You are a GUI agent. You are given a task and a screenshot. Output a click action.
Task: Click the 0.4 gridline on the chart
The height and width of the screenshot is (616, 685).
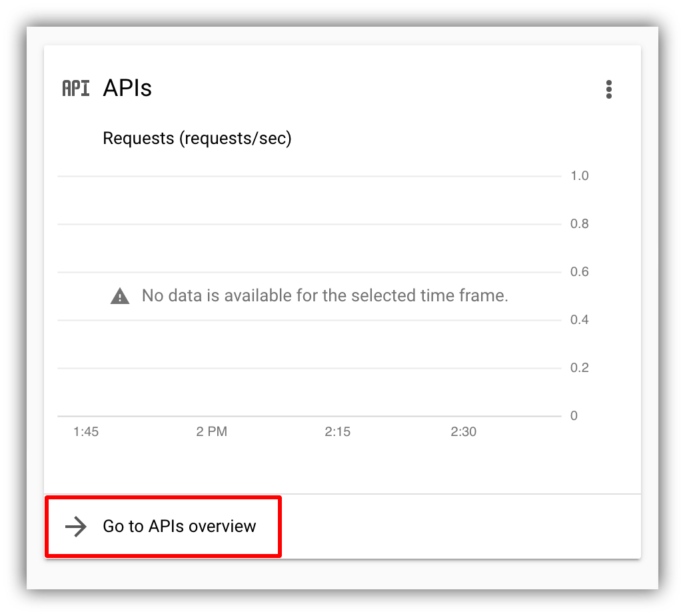(x=580, y=319)
